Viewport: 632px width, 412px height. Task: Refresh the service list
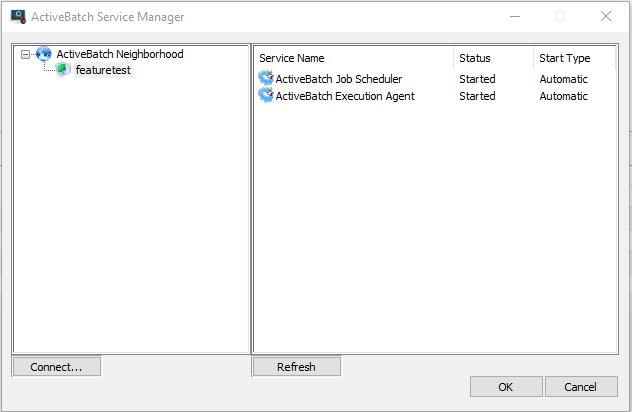[x=296, y=367]
